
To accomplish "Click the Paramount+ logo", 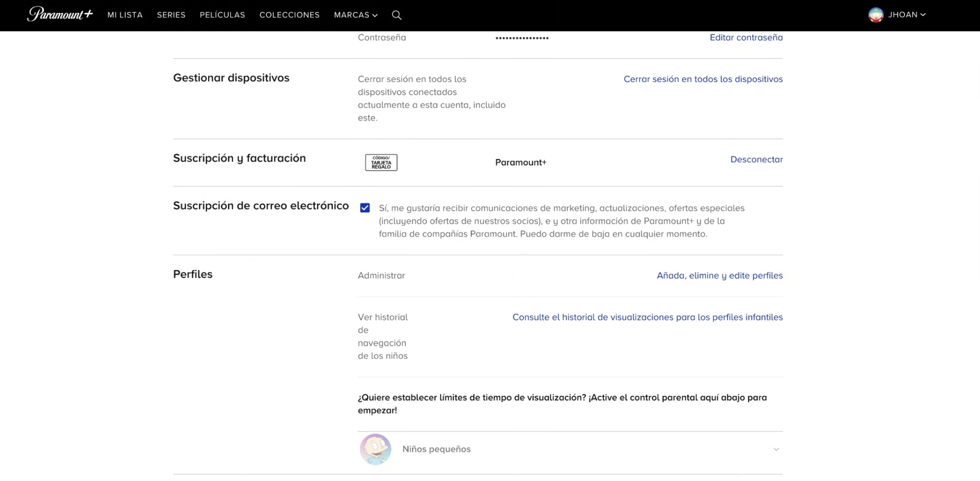I will [x=60, y=14].
